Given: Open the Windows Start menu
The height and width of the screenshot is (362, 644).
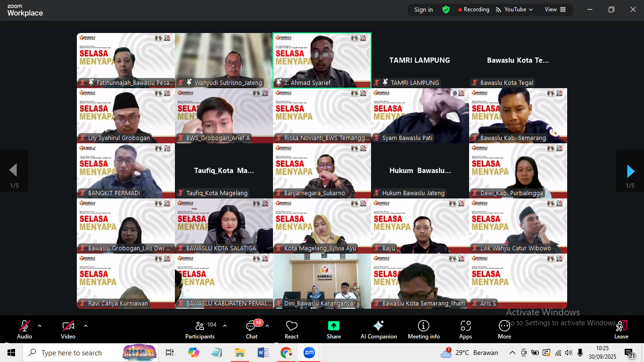Looking at the screenshot, I should [10, 353].
